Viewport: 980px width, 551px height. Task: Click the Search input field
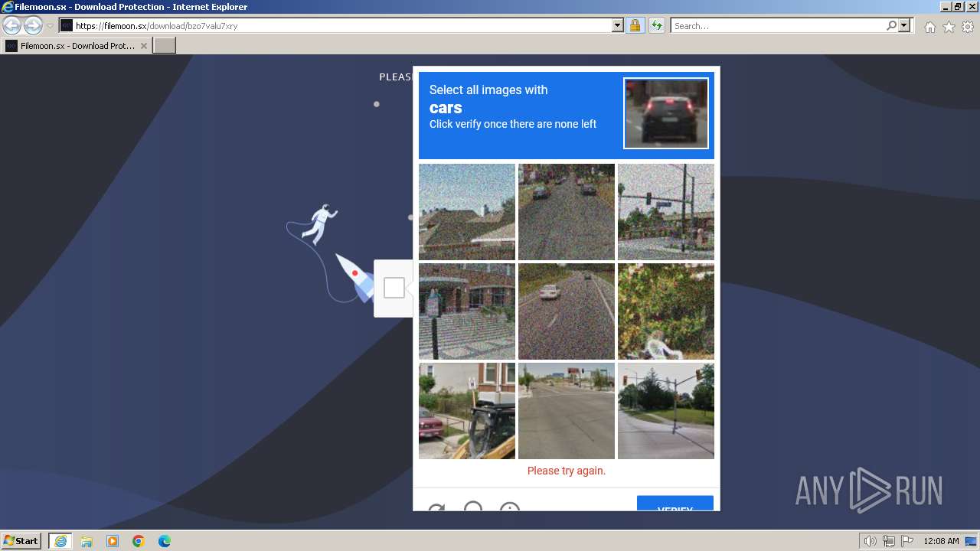778,26
